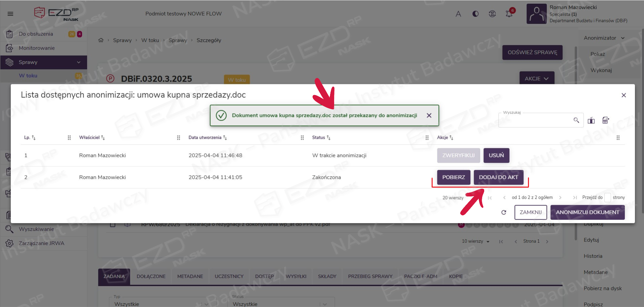Click the search magnifier in Wyszukaj field
The height and width of the screenshot is (307, 644).
pos(576,120)
